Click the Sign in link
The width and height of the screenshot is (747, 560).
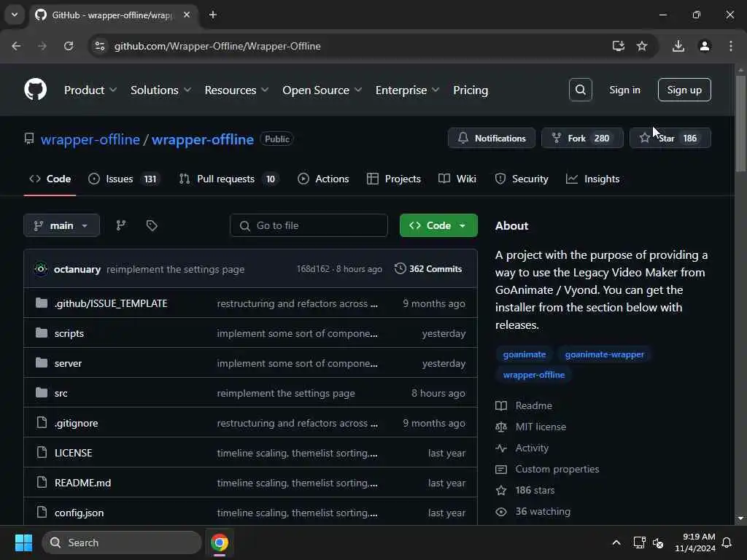(624, 90)
